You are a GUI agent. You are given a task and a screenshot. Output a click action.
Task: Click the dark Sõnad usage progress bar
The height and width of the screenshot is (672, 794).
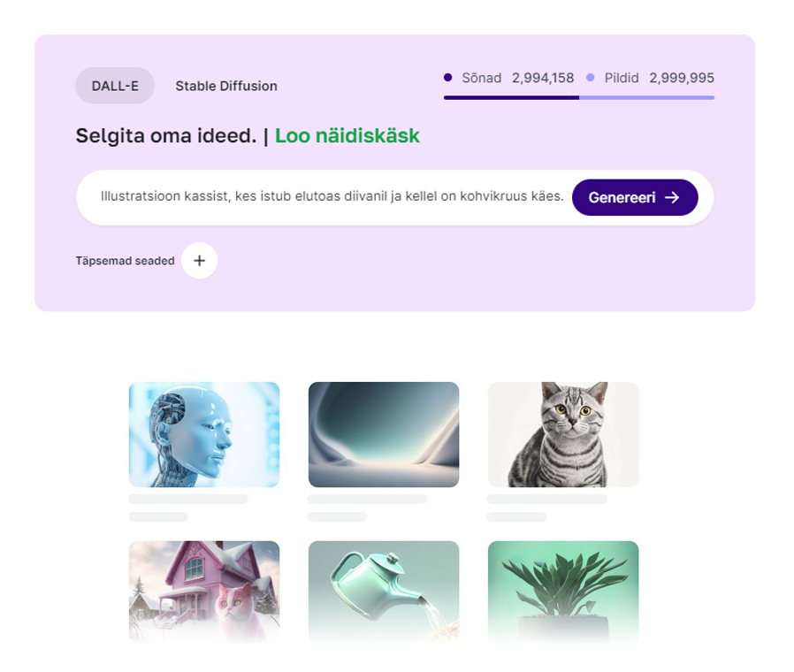point(511,98)
